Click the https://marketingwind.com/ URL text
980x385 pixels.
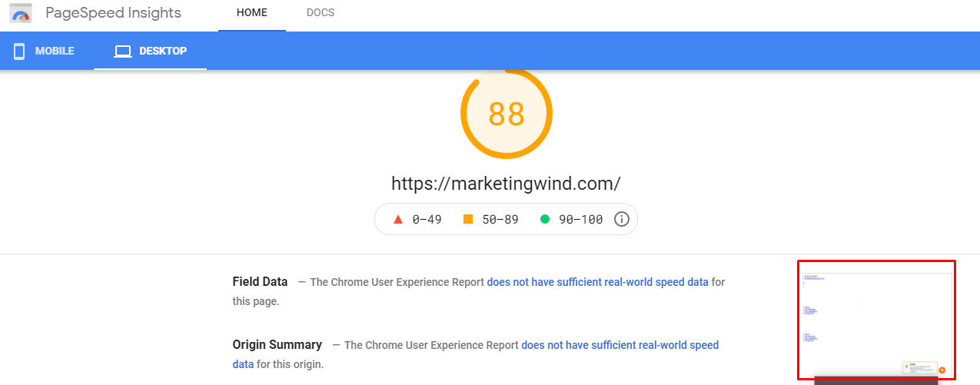tap(506, 184)
